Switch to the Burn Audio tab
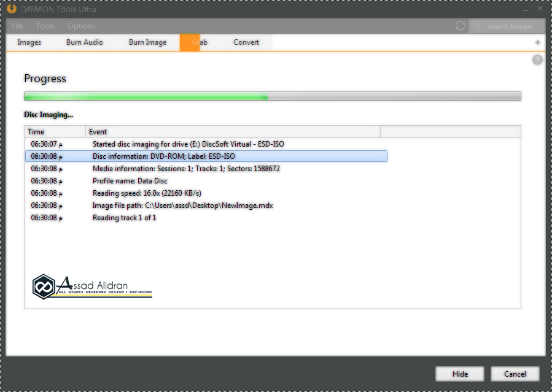 pyautogui.click(x=85, y=42)
